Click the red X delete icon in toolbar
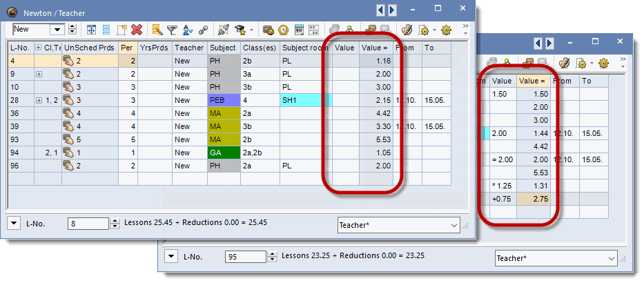The width and height of the screenshot is (644, 283). click(137, 30)
